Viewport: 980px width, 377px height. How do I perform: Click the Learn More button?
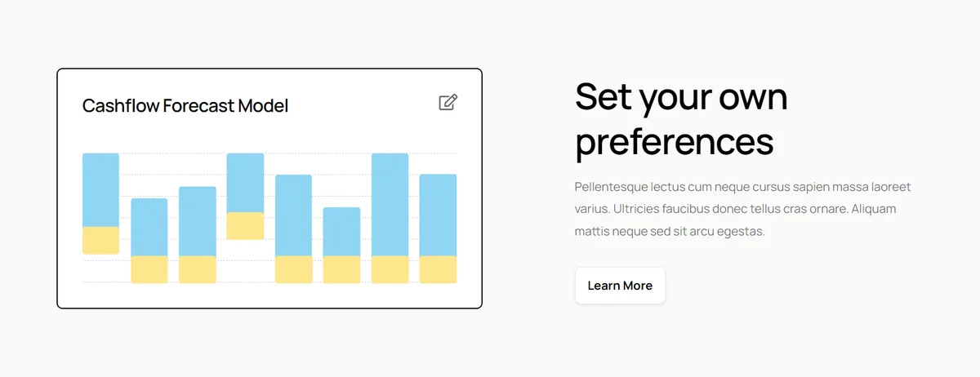[x=620, y=286]
